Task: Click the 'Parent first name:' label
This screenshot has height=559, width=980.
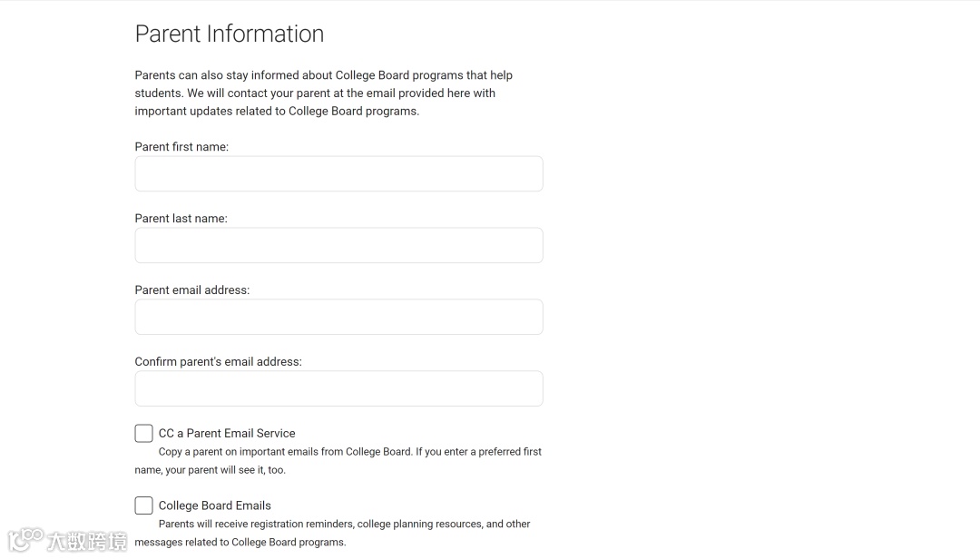Action: [181, 147]
